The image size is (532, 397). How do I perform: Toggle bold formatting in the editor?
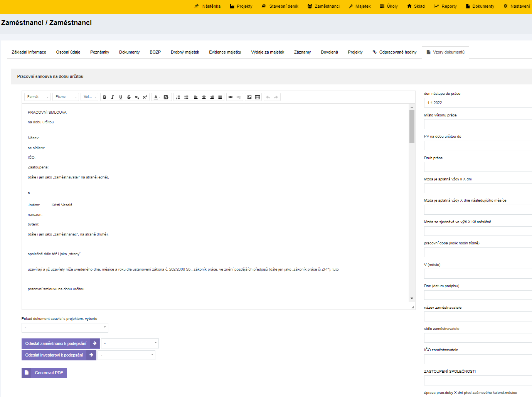[104, 97]
